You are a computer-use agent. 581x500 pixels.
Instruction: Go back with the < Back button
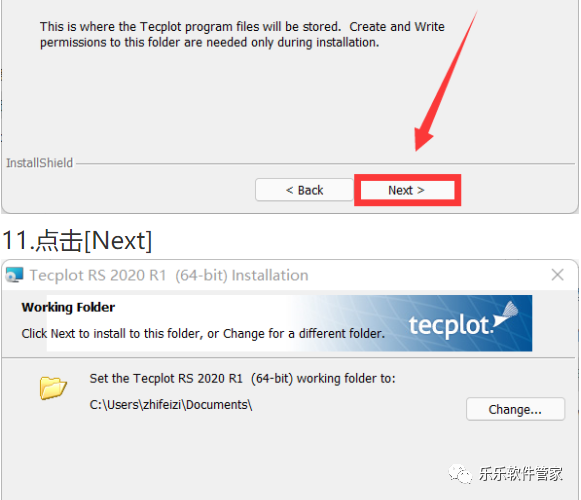tap(304, 190)
